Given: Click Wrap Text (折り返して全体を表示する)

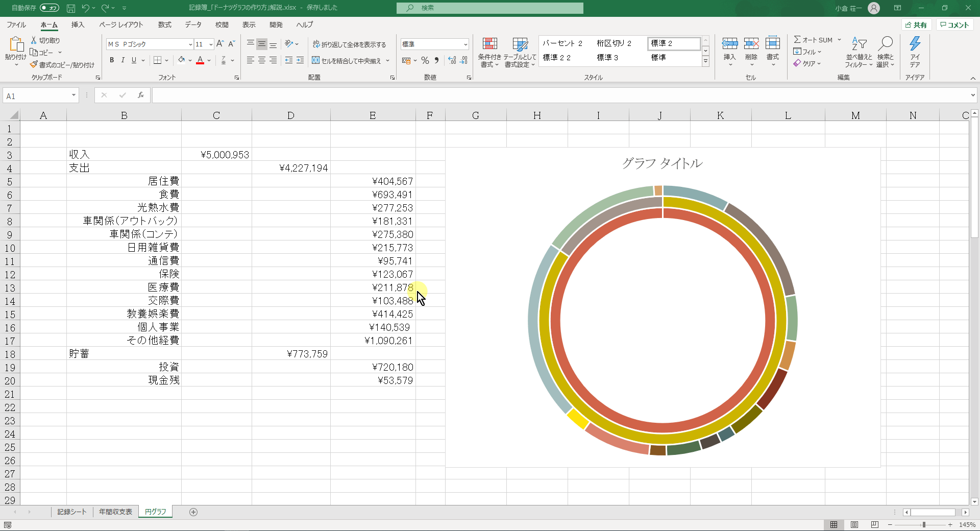Looking at the screenshot, I should click(350, 44).
